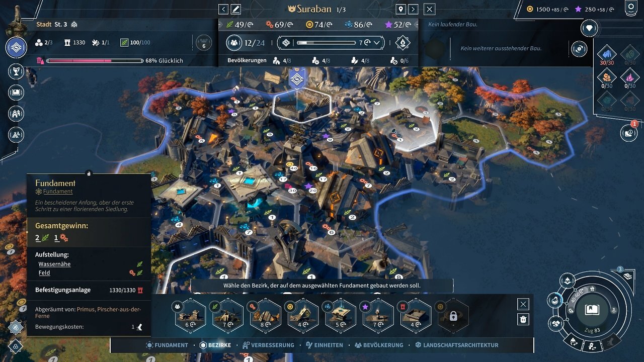
Task: Click the rename city pencil icon
Action: pyautogui.click(x=235, y=9)
